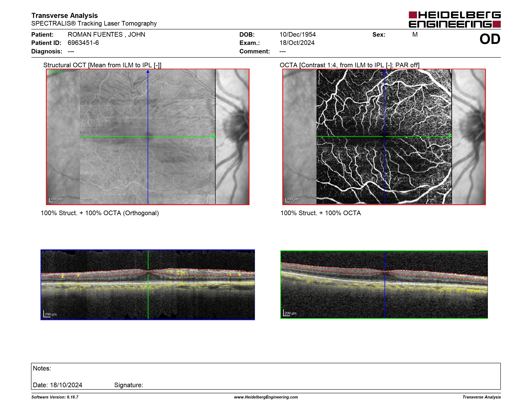Click the Date: 18/10/2024 entry

(57, 385)
